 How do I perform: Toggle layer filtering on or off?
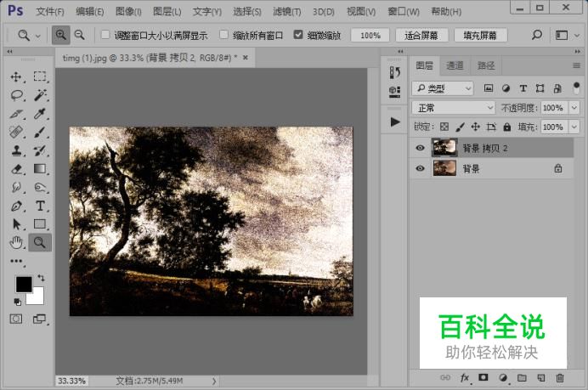click(x=576, y=88)
